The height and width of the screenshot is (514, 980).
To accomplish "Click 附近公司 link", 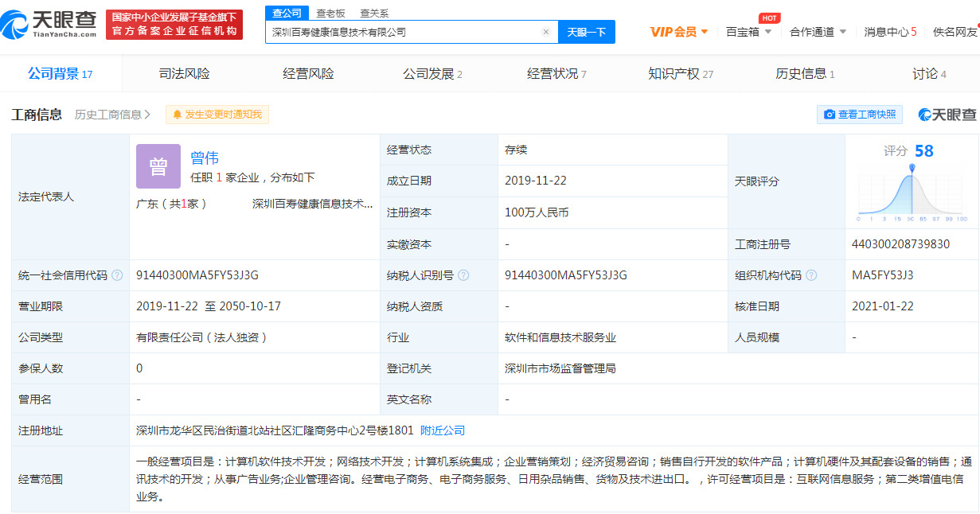I will pos(443,430).
